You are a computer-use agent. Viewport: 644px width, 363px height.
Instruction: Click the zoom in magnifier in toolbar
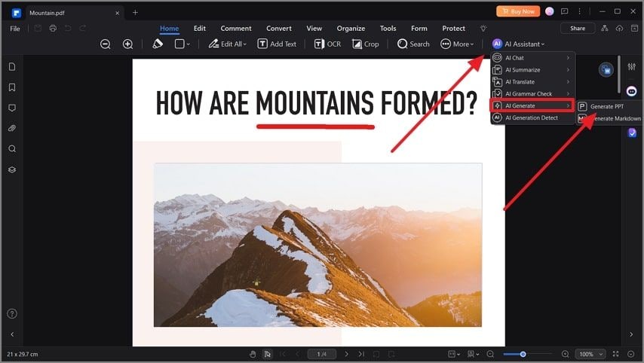[x=127, y=44]
